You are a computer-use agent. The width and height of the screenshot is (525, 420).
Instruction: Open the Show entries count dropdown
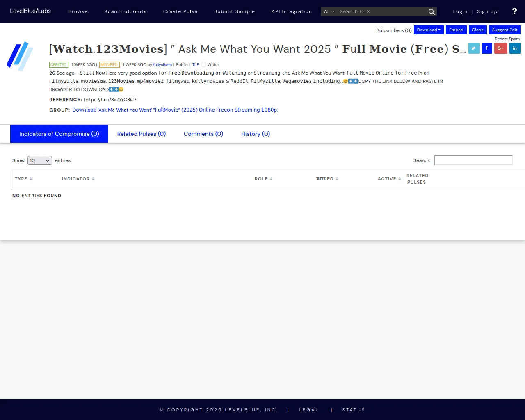40,160
